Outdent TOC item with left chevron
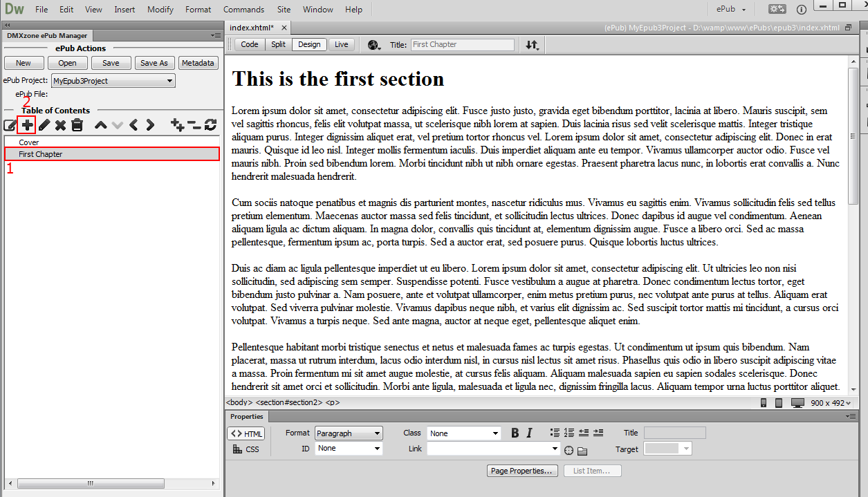The image size is (868, 497). coord(134,125)
